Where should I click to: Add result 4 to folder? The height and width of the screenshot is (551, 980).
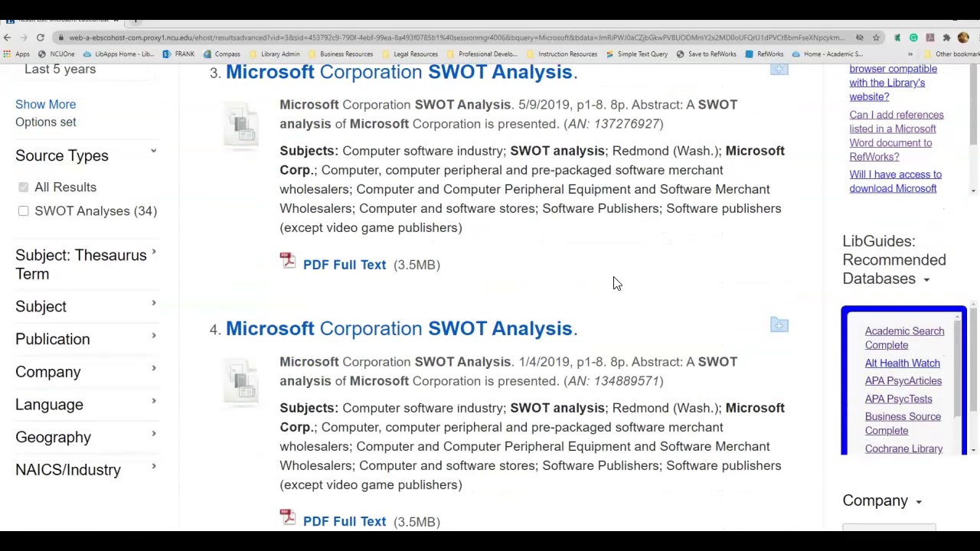click(779, 325)
